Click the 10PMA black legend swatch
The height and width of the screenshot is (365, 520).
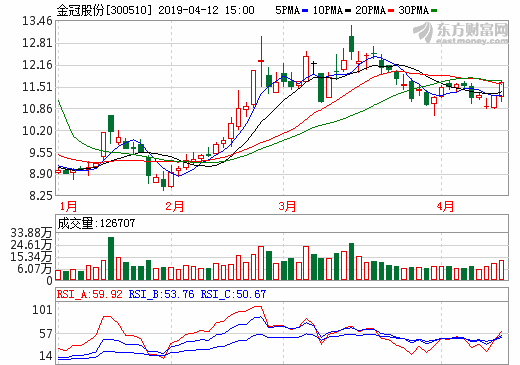point(348,11)
